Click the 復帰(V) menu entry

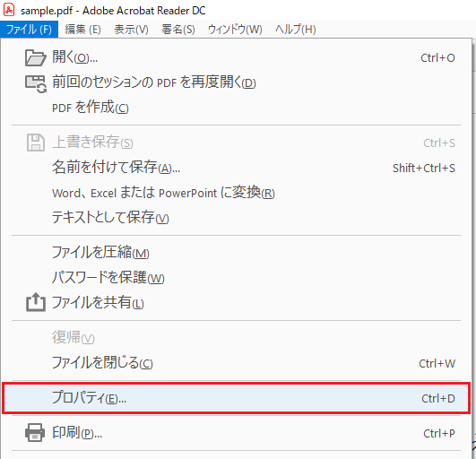[236, 338]
